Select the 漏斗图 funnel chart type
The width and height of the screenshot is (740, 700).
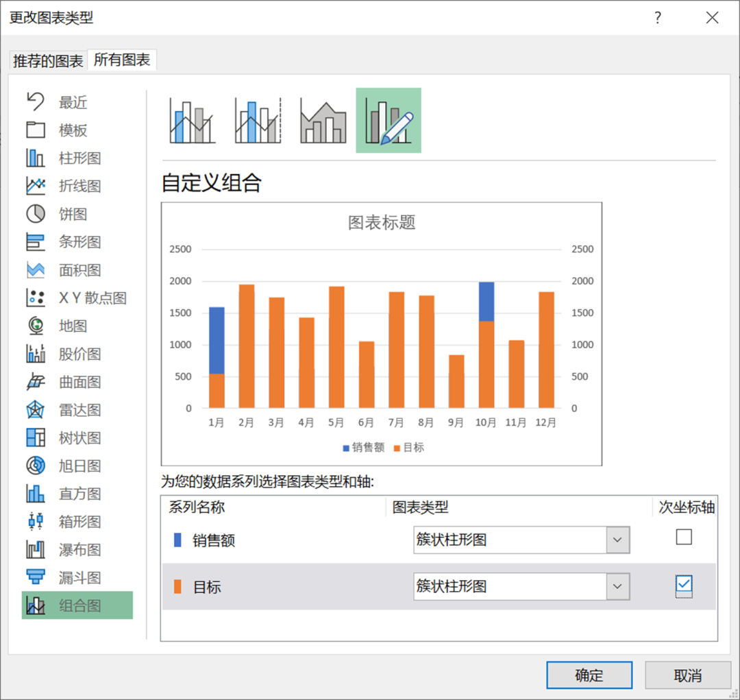coord(79,578)
